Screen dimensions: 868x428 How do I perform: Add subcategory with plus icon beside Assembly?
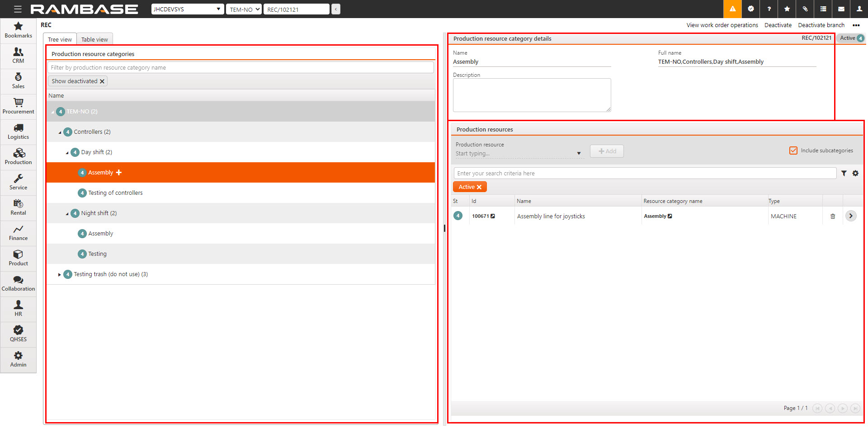click(119, 173)
